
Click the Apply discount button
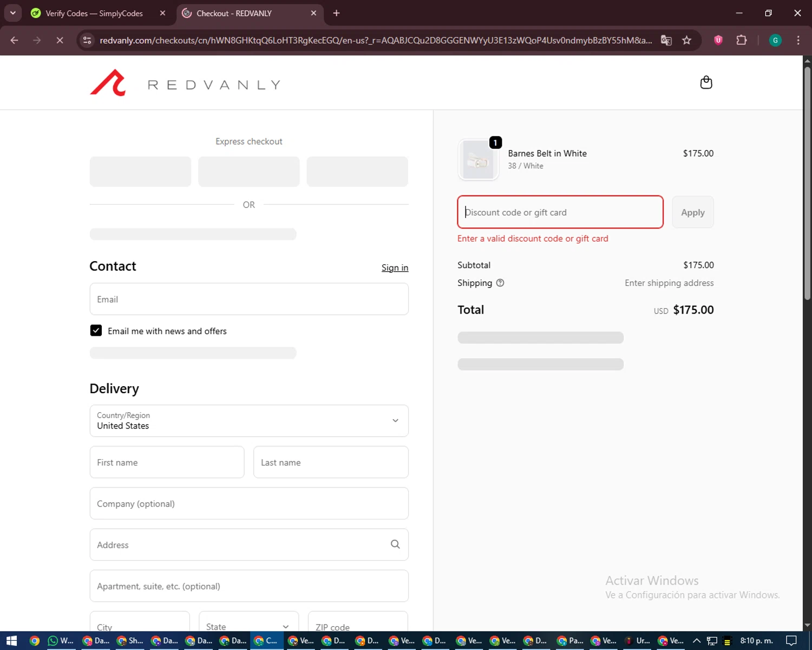click(x=693, y=212)
